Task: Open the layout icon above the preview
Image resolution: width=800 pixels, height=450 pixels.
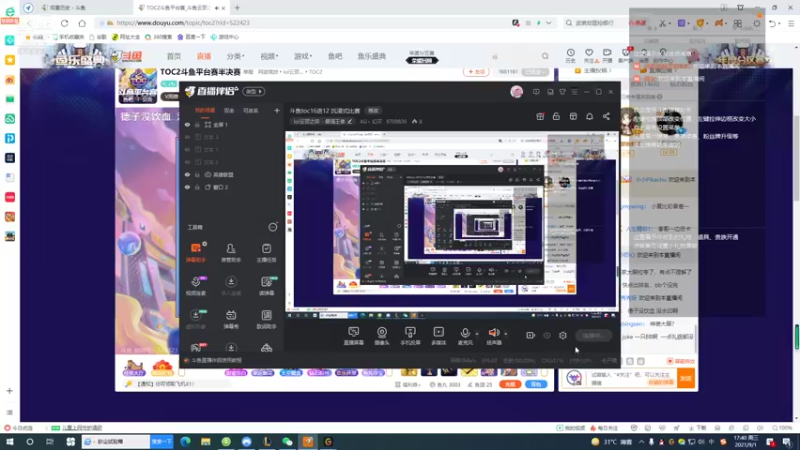Action: pos(573,116)
